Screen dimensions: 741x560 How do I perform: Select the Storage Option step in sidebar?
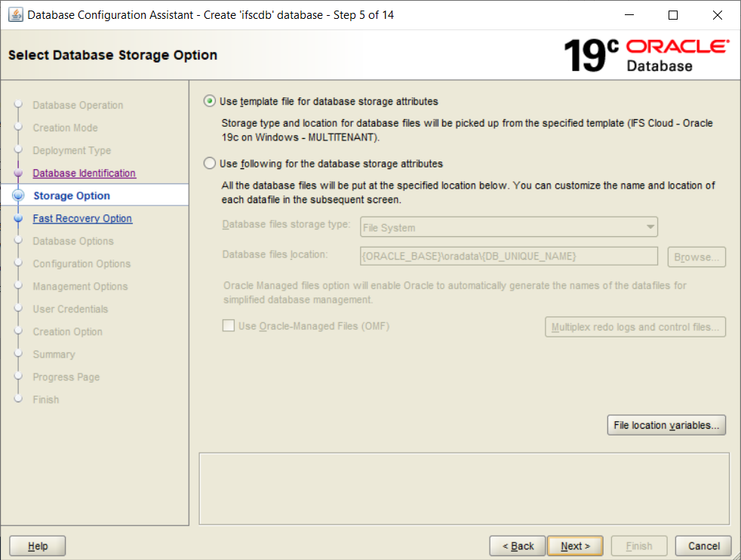(x=72, y=195)
